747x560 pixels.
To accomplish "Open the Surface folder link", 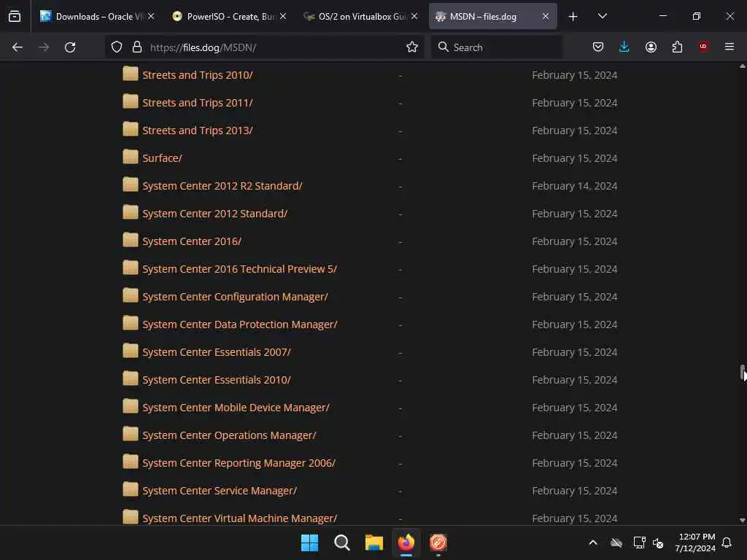I will click(x=162, y=158).
